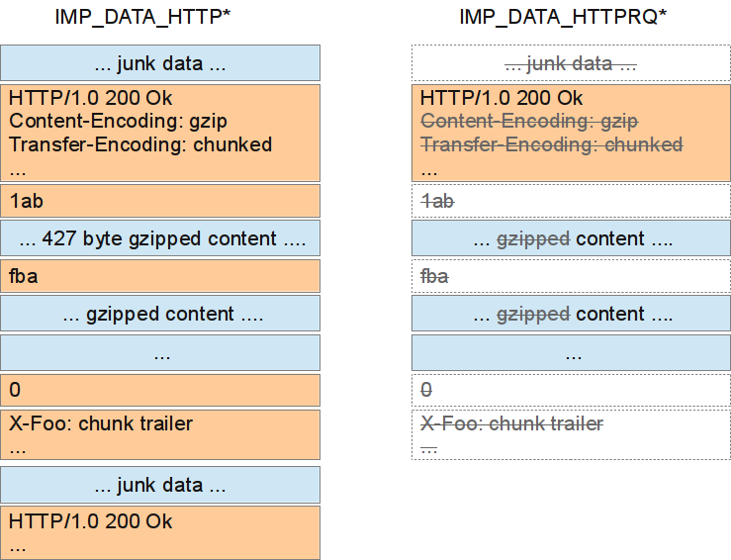Select the 427 byte gzipped content box
Screen dimensions: 731x560
[x=160, y=238]
